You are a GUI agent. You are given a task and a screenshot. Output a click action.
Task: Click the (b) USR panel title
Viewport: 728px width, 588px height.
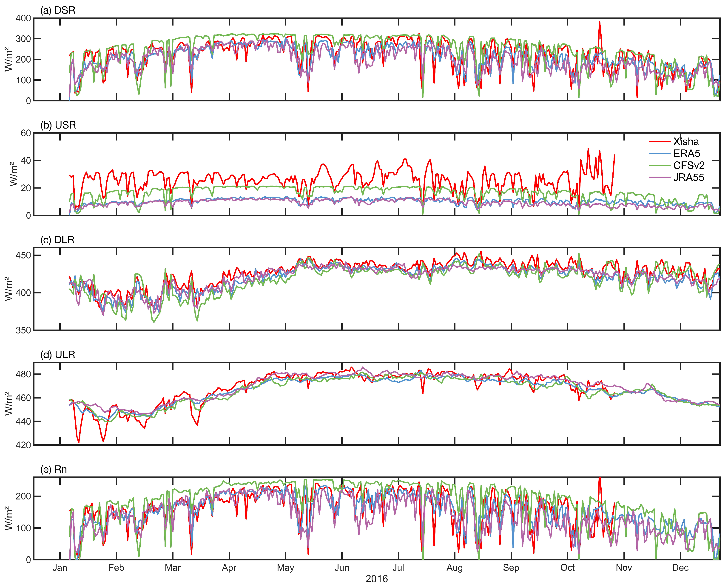pos(58,125)
